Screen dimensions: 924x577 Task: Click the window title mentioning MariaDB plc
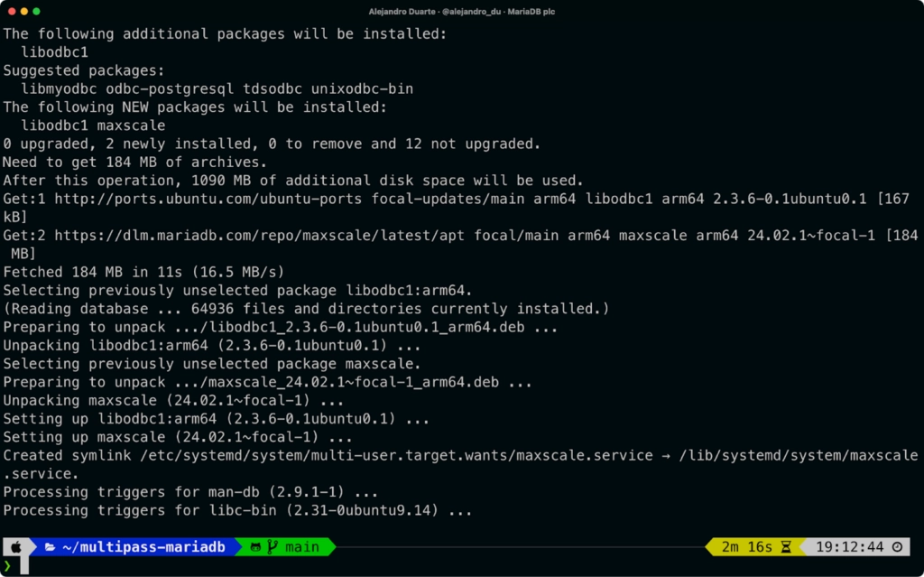coord(462,12)
